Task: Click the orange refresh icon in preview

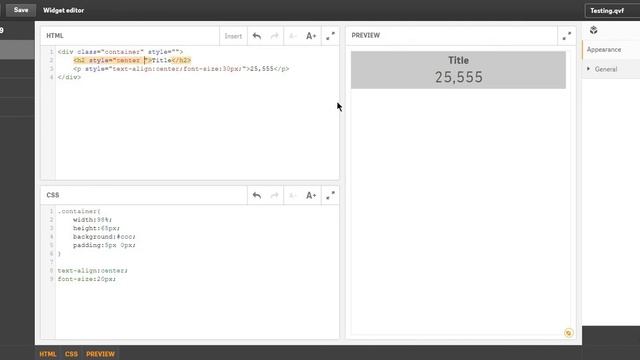Action: pos(568,333)
